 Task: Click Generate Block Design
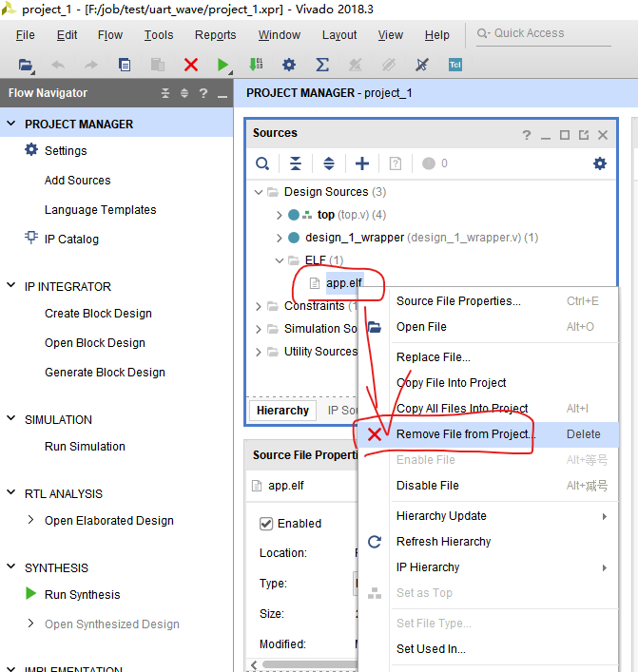(x=105, y=372)
